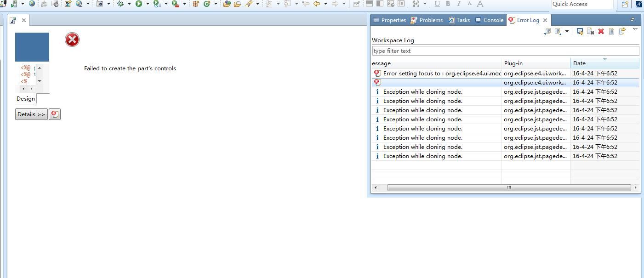
Task: Click the camera snapshot toolbar icon
Action: pyautogui.click(x=100, y=4)
